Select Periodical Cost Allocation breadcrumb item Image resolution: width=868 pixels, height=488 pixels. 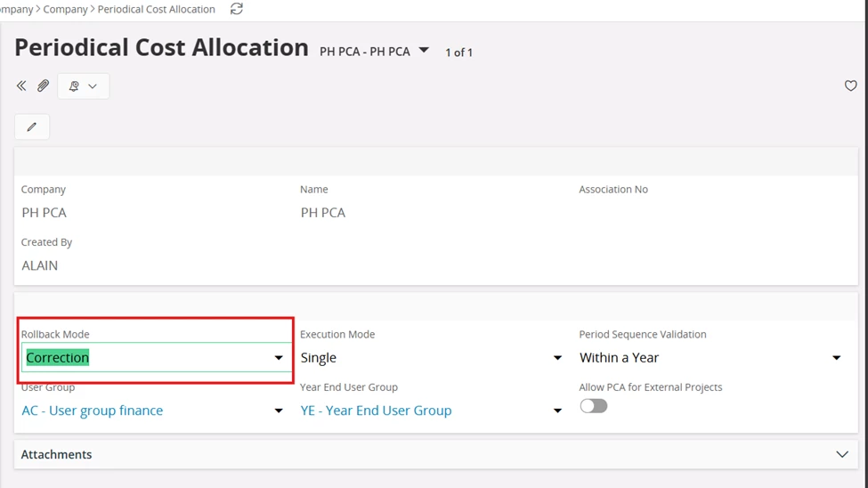pos(156,10)
